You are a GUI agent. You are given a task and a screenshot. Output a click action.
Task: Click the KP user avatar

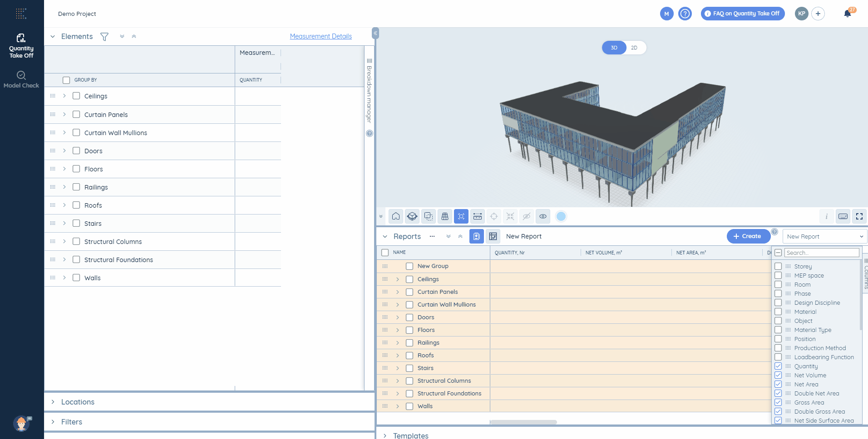tap(802, 14)
